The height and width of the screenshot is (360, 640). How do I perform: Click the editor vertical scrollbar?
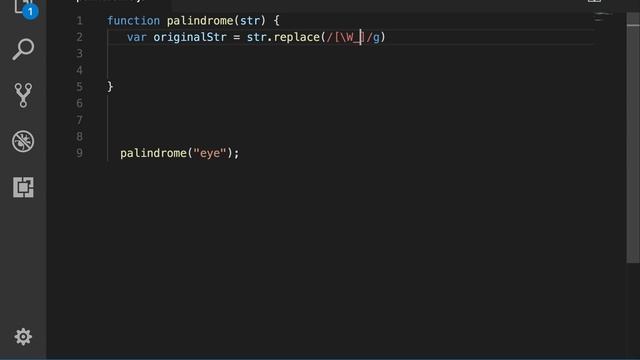point(633,139)
